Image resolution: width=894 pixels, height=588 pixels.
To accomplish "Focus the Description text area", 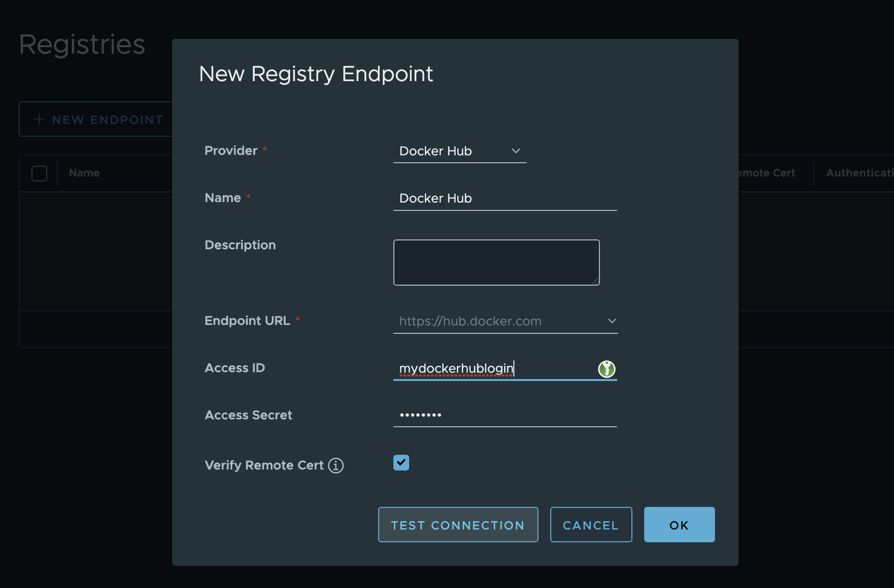I will pyautogui.click(x=496, y=262).
